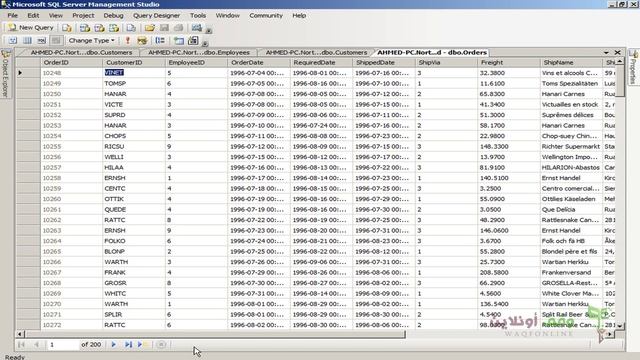Start a SQL Server Compact query
640x360 pixels.
(x=131, y=28)
